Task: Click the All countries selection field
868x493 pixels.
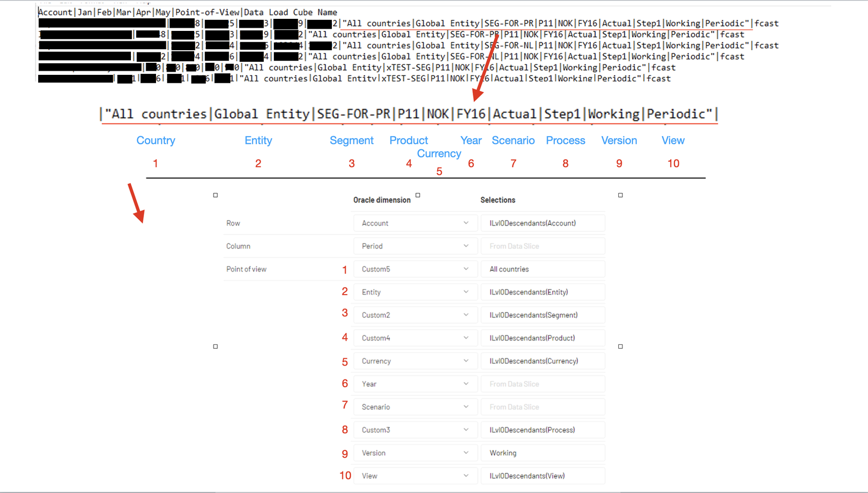Action: click(543, 269)
